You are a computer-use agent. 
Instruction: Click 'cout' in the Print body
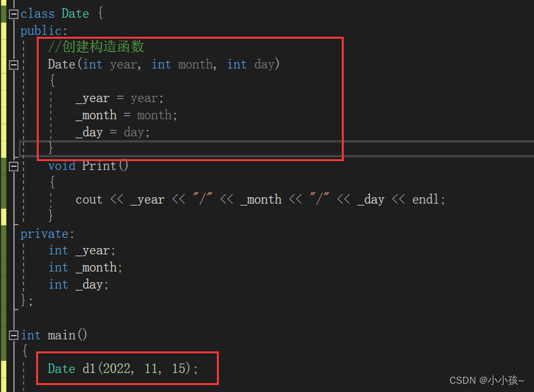point(89,200)
